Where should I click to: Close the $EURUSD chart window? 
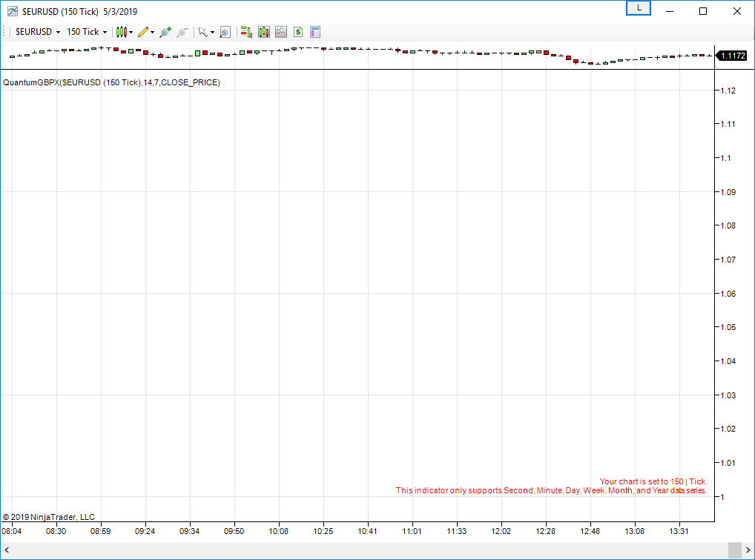[x=736, y=11]
